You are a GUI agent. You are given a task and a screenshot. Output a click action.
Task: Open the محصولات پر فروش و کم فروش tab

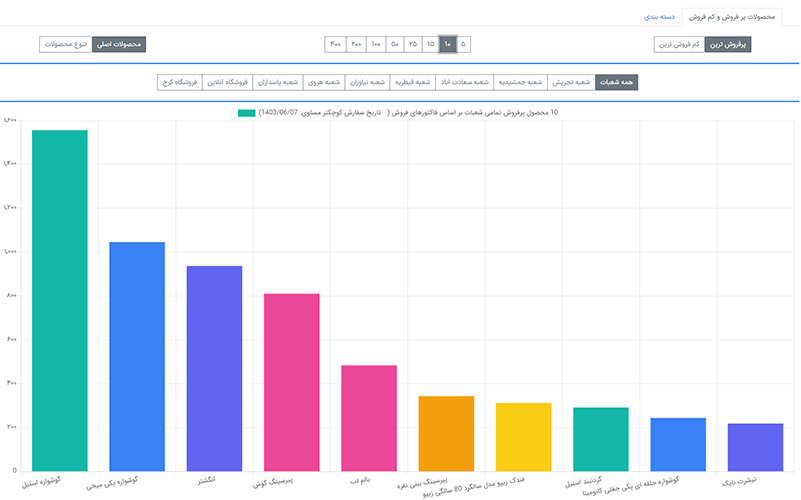[735, 17]
